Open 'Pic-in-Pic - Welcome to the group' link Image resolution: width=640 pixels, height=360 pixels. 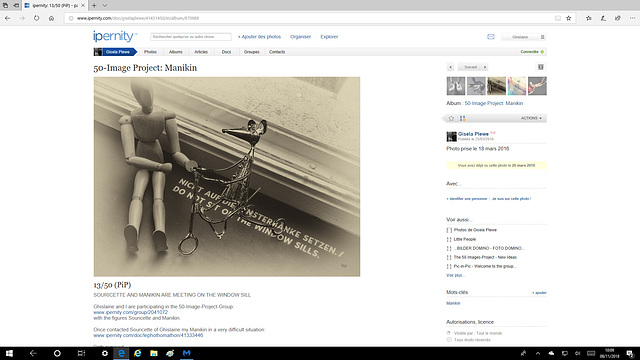485,266
